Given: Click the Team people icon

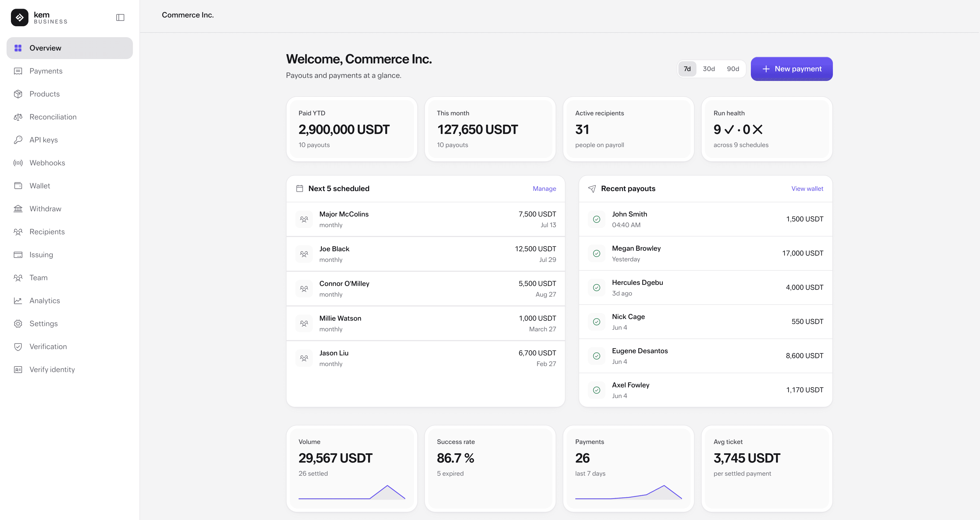Looking at the screenshot, I should coord(18,278).
